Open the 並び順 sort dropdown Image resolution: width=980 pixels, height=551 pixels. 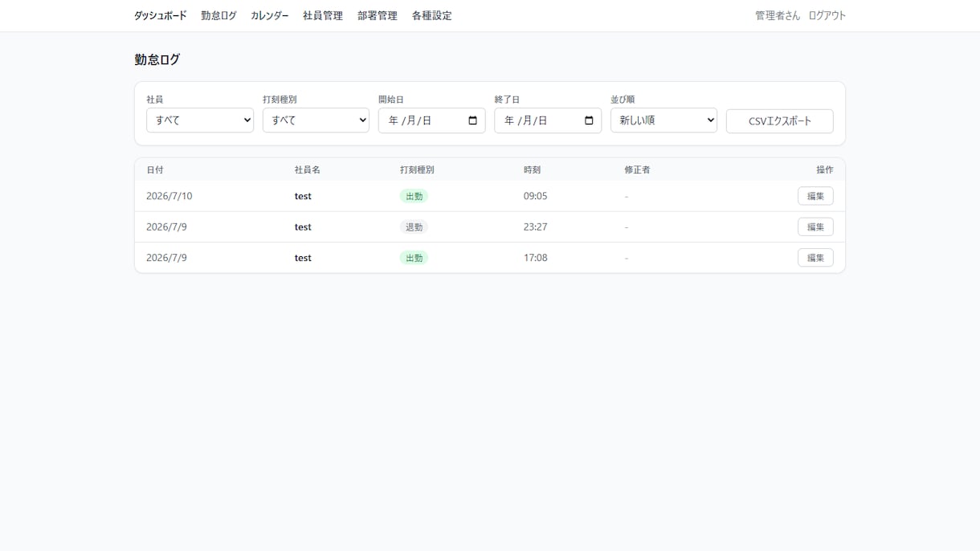coord(664,120)
